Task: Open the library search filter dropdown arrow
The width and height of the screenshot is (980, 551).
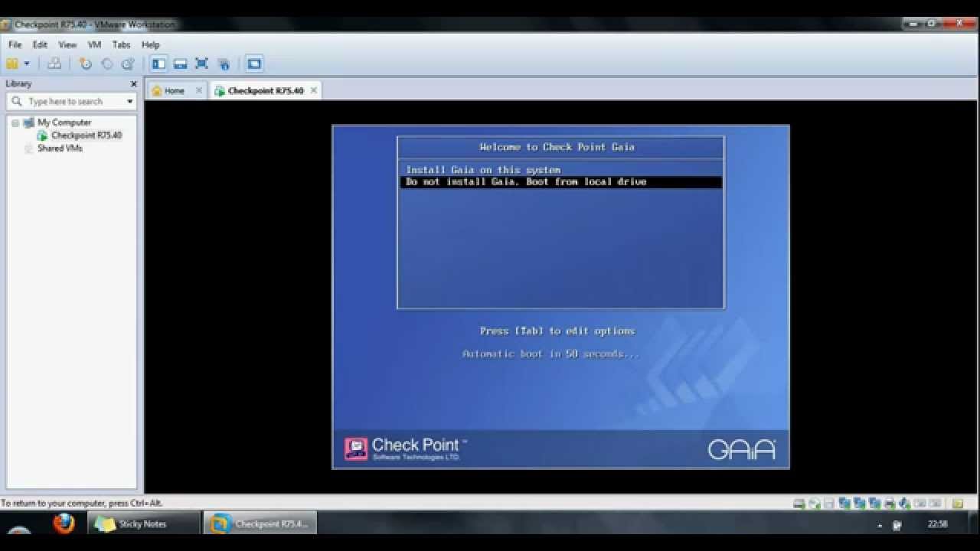Action: 129,101
